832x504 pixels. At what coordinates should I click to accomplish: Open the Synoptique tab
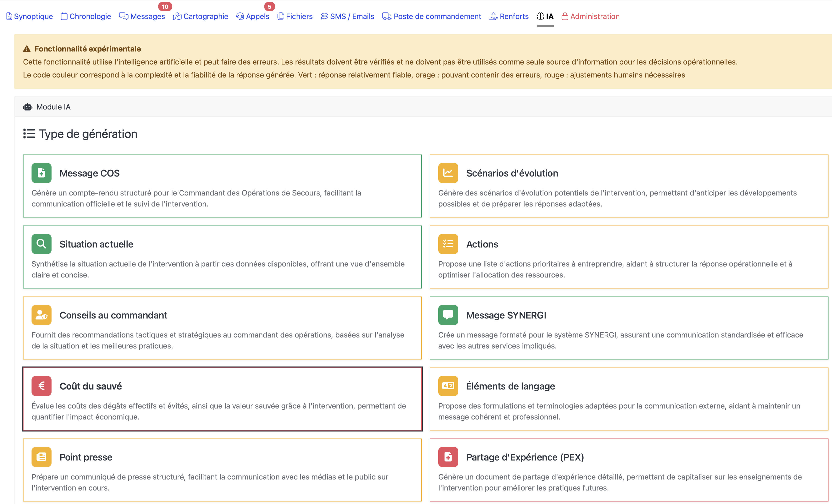30,16
